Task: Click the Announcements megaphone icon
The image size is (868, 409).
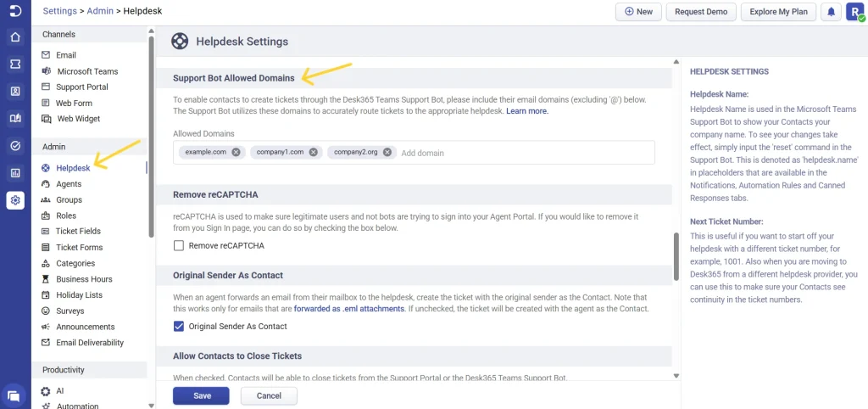Action: (46, 327)
